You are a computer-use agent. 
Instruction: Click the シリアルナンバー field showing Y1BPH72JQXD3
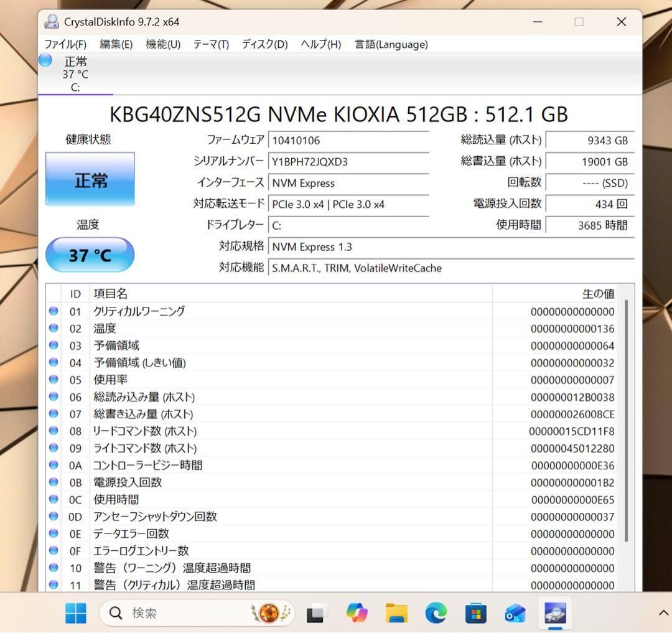click(348, 162)
